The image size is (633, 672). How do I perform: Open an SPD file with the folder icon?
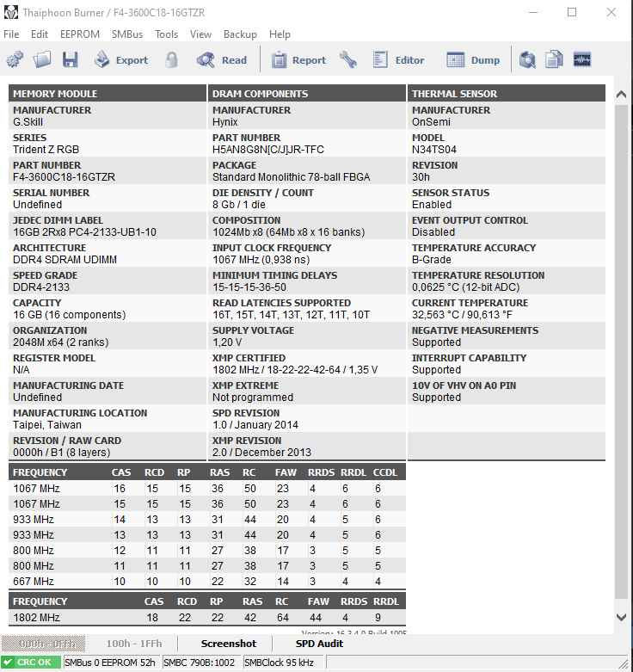[42, 59]
